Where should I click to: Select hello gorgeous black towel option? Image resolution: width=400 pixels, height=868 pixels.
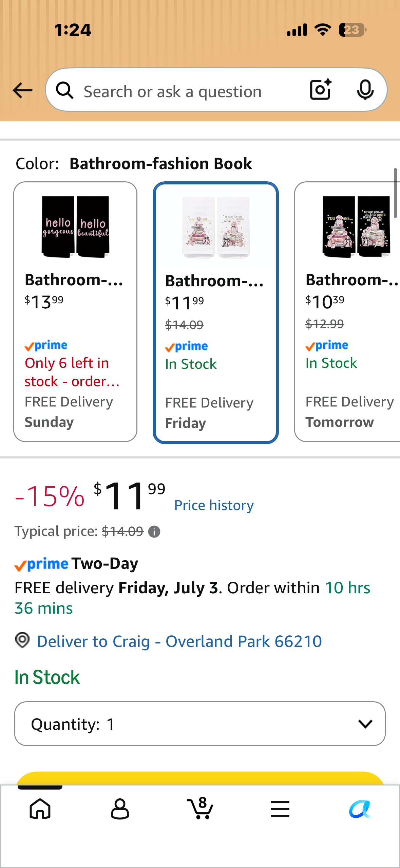75,312
